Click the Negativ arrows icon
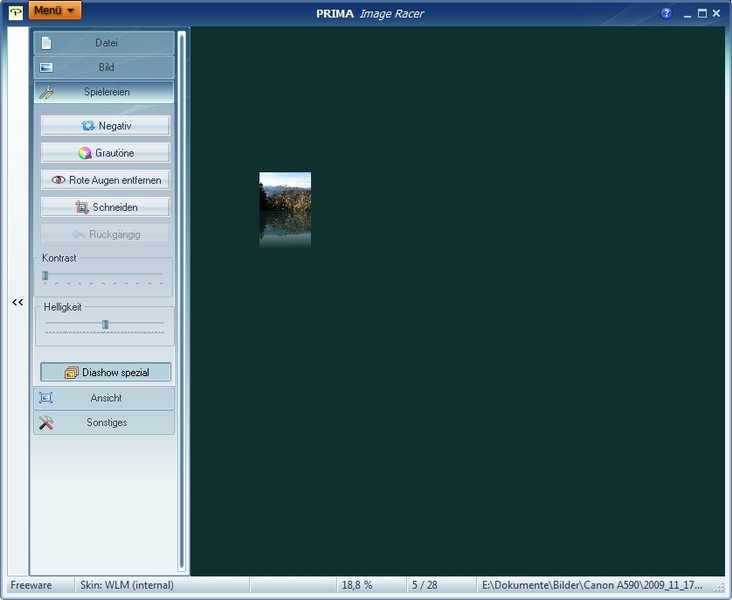The width and height of the screenshot is (732, 600). pos(88,126)
